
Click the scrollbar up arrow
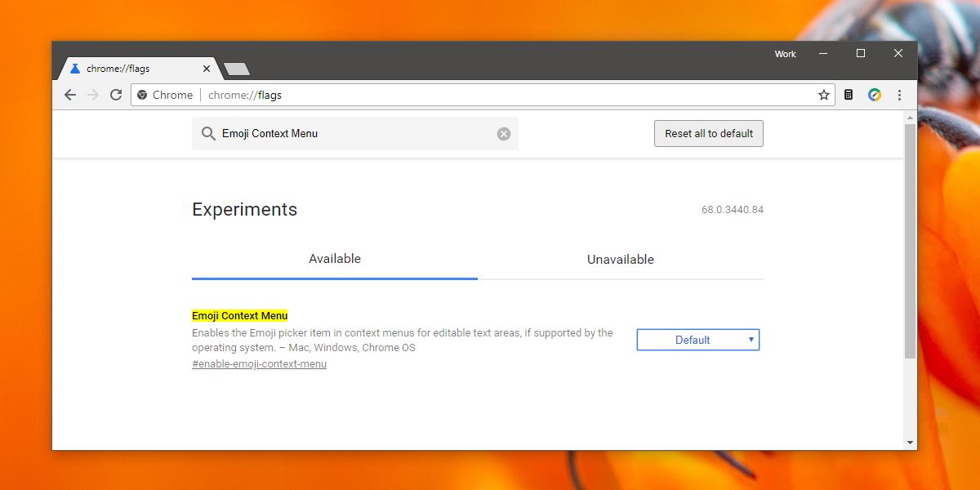pos(911,118)
